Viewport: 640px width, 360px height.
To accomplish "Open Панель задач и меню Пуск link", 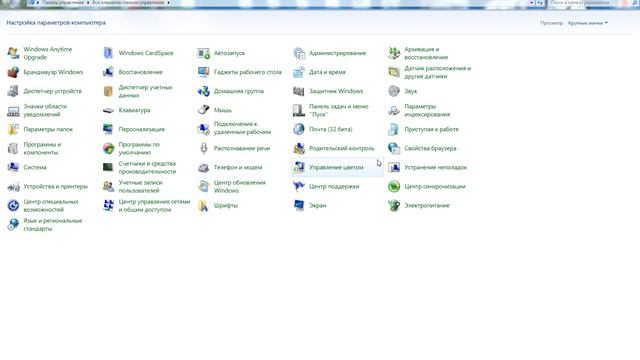I will (339, 110).
